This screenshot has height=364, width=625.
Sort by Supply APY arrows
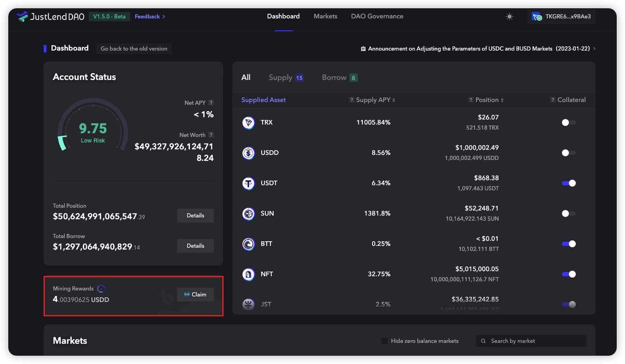[x=394, y=100]
